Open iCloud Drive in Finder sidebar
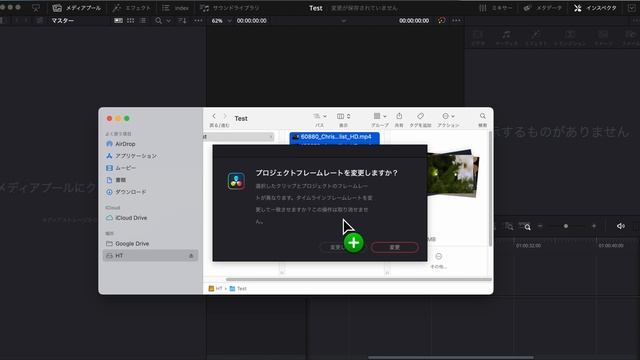The height and width of the screenshot is (360, 640). 127,218
